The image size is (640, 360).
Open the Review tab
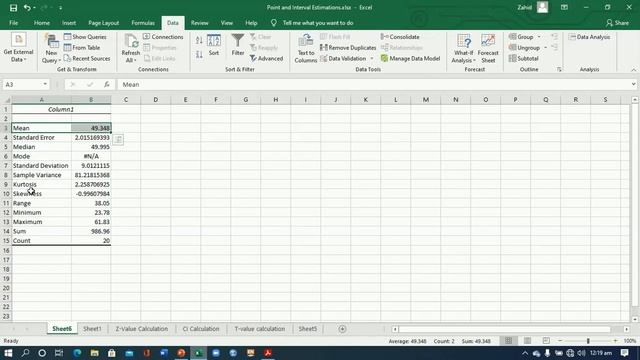click(x=199, y=23)
